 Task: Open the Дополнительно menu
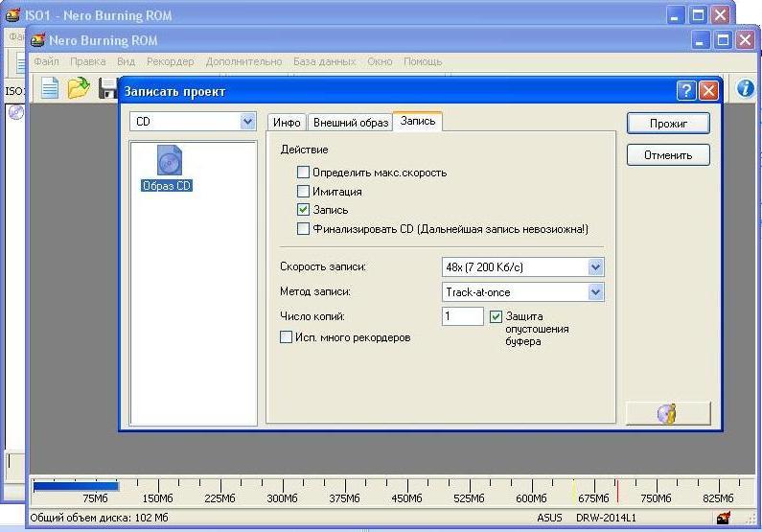pos(243,61)
